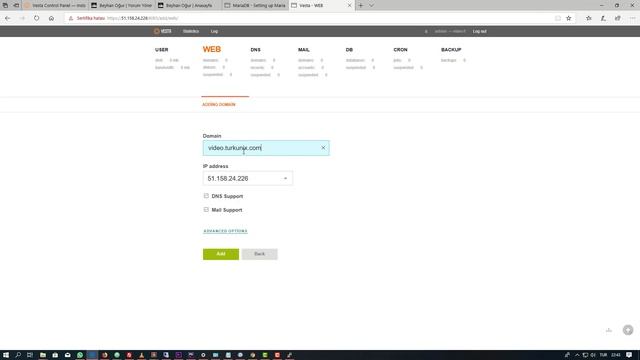Image resolution: width=640 pixels, height=360 pixels.
Task: Click the certificate error warning icon
Action: click(71, 18)
